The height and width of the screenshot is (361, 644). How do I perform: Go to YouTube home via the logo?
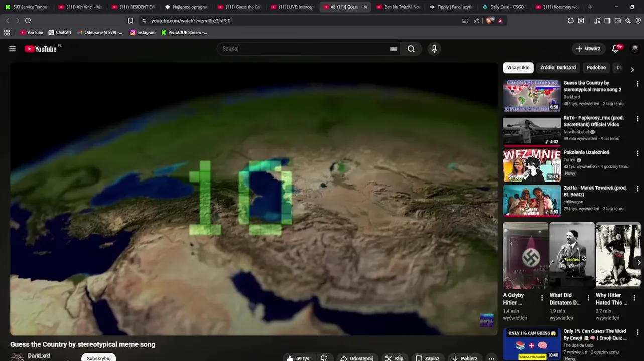(x=41, y=49)
